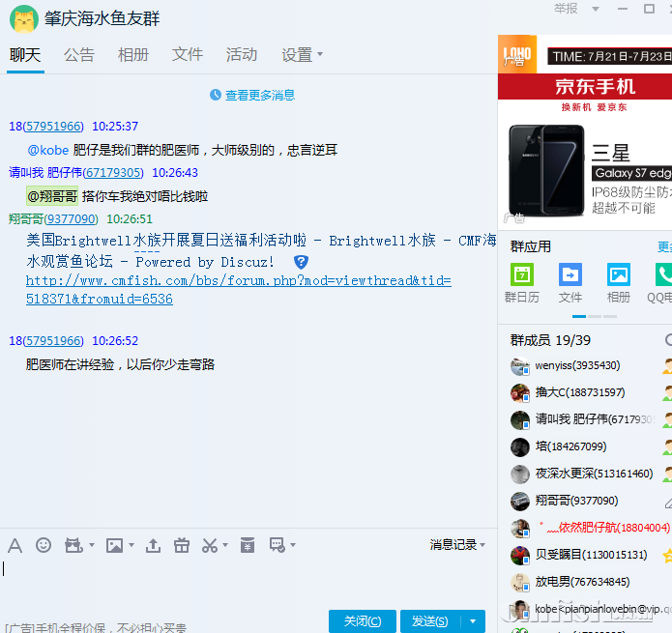The image size is (672, 633).
Task: Click 举报 in the title bar
Action: [x=566, y=9]
